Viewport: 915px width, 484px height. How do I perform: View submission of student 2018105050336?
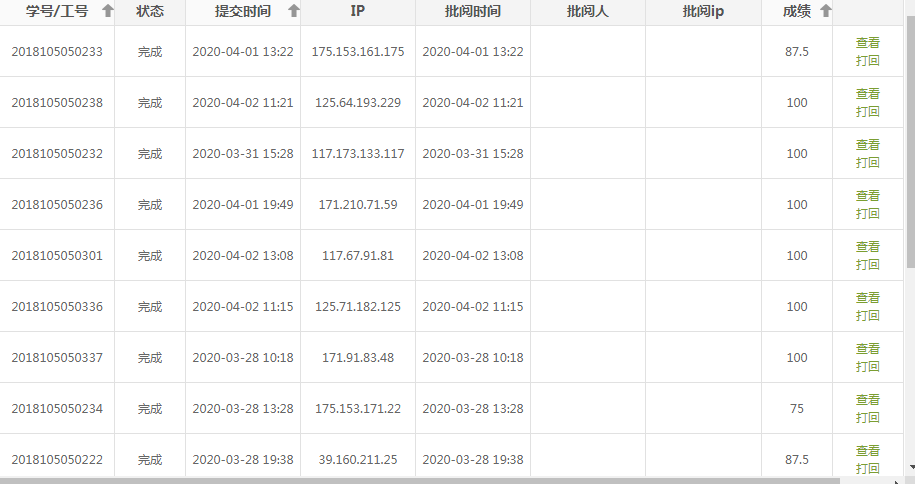point(867,298)
